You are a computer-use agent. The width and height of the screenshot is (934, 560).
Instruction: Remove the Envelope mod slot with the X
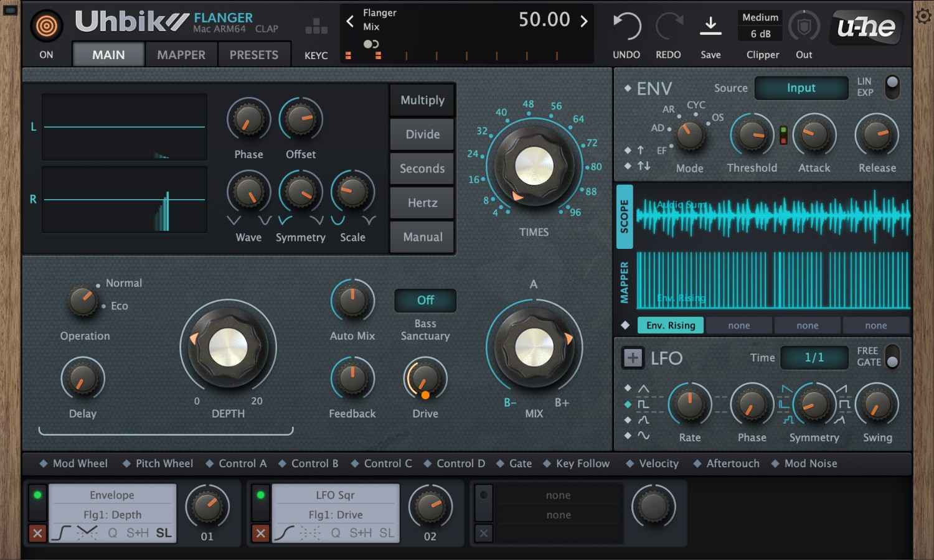(36, 533)
